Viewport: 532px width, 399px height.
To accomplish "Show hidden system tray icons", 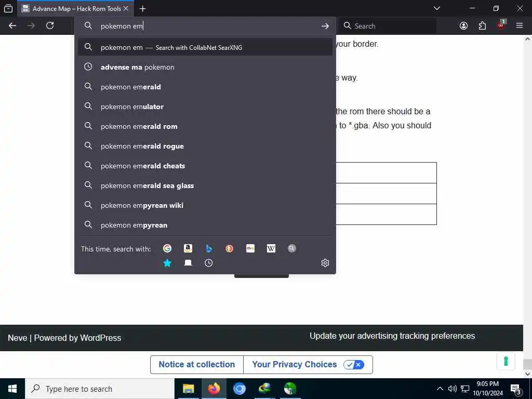I will (x=440, y=389).
